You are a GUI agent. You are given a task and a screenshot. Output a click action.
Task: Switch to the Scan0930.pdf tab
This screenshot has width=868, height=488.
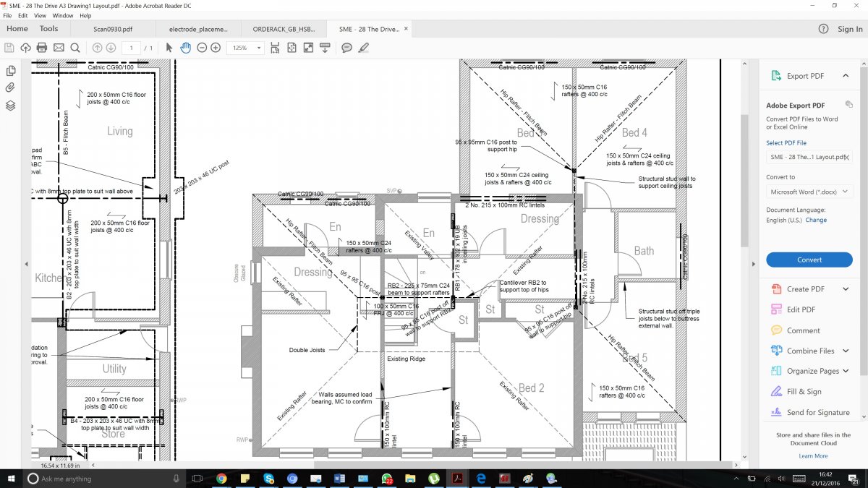pos(114,29)
